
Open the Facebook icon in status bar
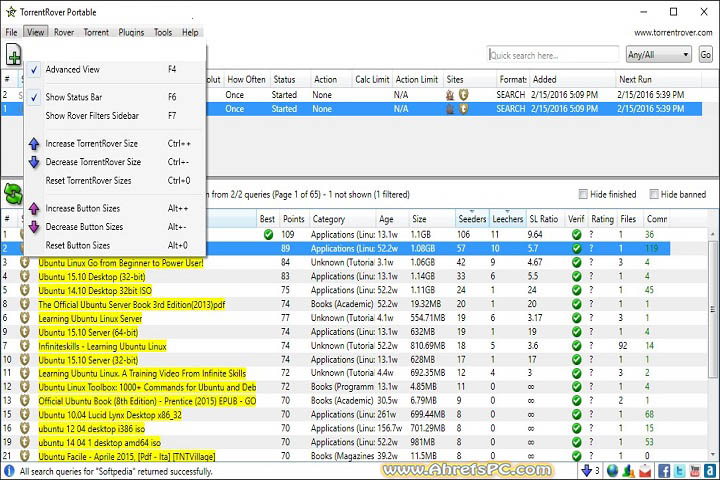tap(664, 471)
